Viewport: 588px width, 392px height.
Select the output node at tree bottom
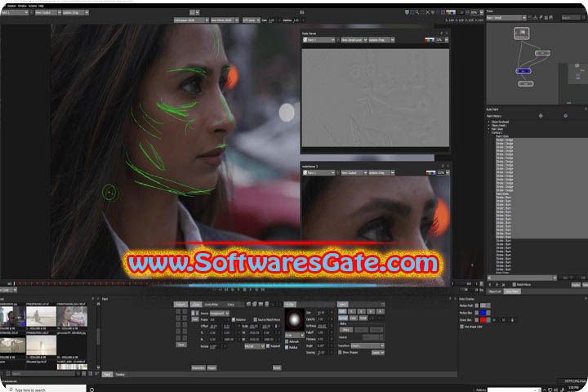click(x=525, y=83)
